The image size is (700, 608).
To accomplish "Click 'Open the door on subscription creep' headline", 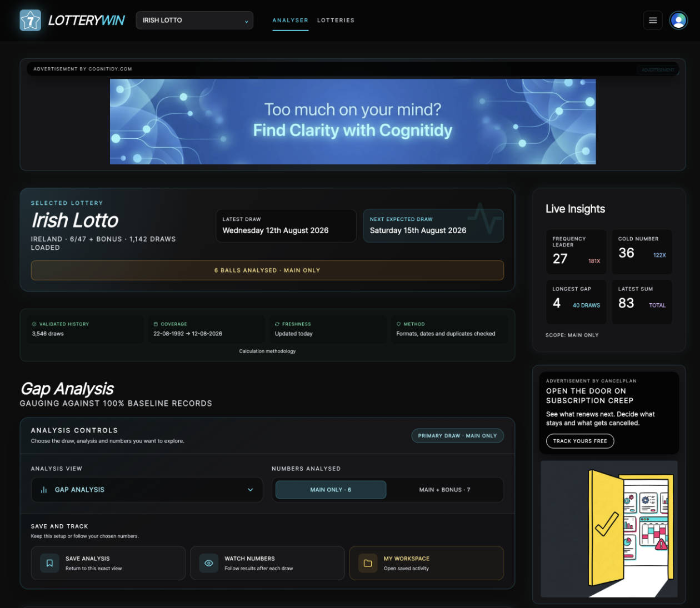I will tap(589, 396).
